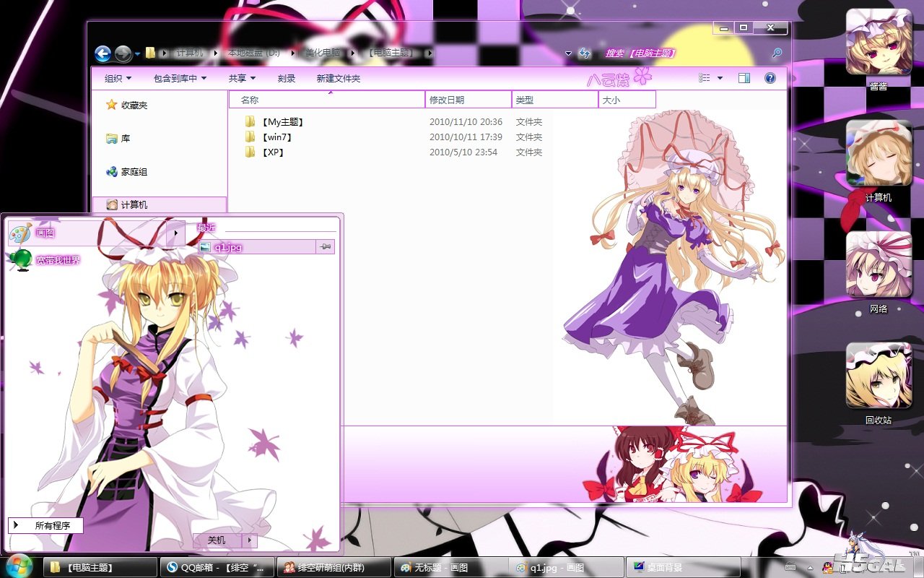Expand the view options arrow
924x578 pixels.
[720, 78]
